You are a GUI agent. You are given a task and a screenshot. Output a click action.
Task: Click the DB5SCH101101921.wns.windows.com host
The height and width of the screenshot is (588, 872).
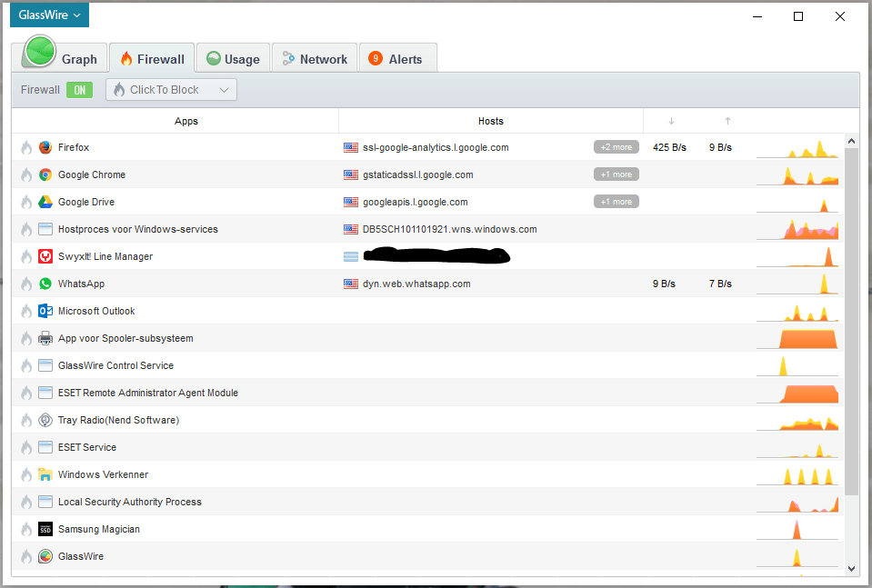coord(450,229)
